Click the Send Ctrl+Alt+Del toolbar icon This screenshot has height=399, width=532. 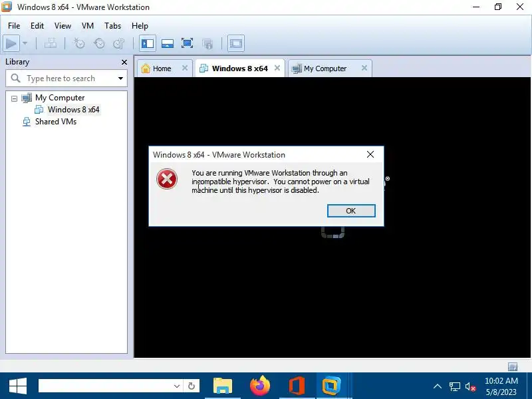coord(51,43)
